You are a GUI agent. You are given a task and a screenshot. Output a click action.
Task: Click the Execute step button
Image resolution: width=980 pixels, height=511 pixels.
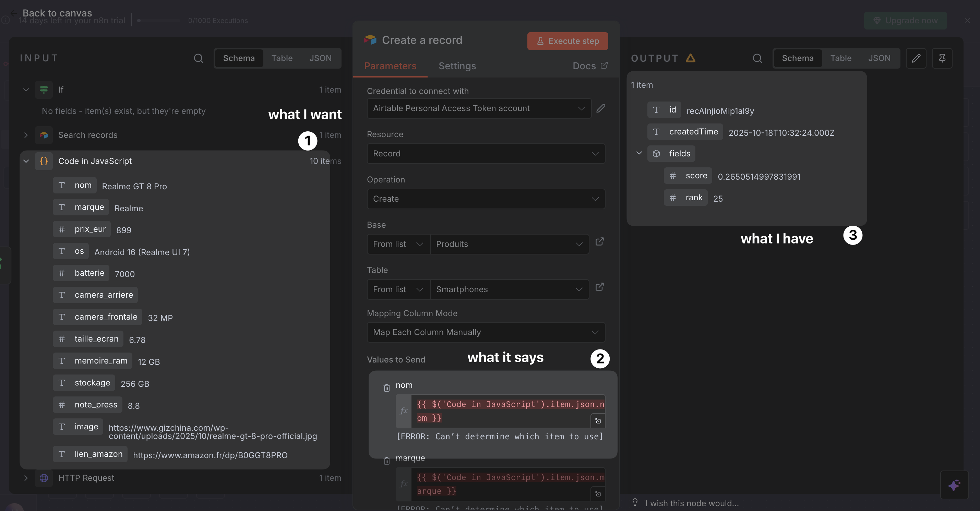tap(567, 41)
